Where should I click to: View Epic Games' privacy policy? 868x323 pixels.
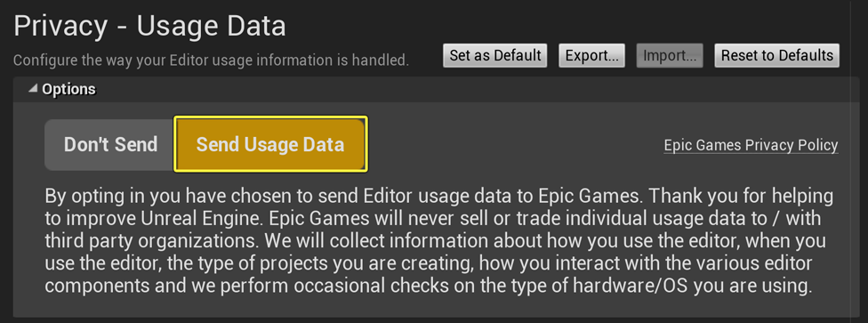pyautogui.click(x=751, y=145)
